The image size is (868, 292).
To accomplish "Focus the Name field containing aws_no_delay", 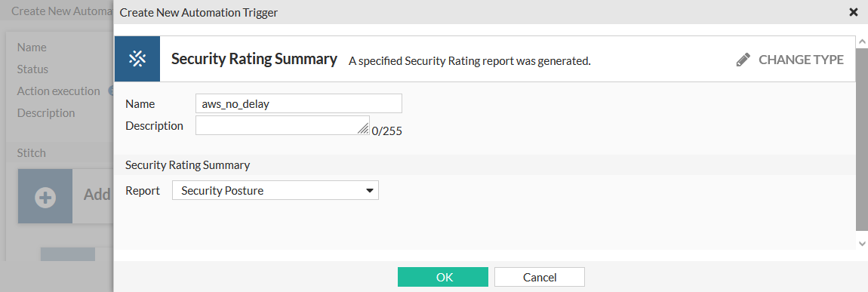I will click(299, 103).
